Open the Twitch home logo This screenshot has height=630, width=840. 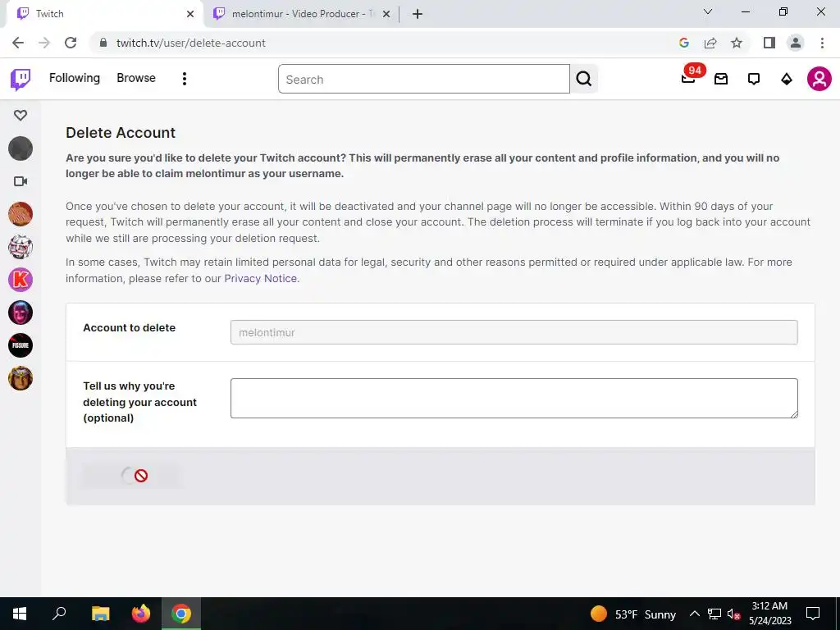coord(21,80)
